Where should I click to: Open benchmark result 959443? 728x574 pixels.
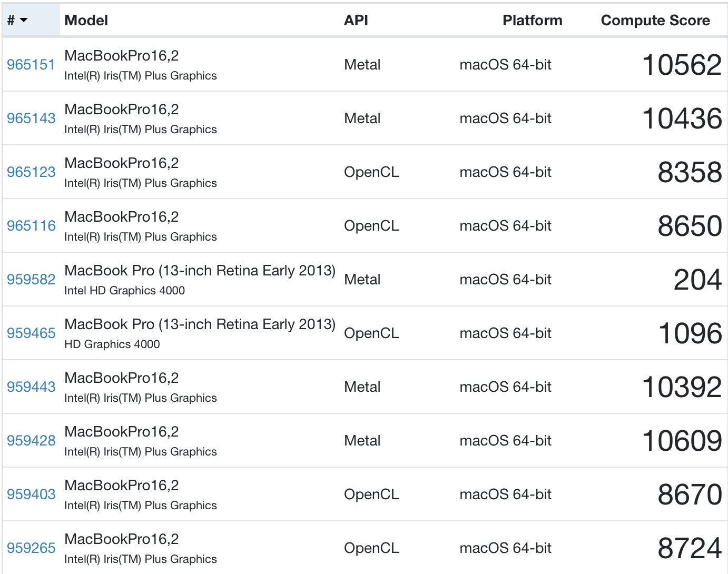(31, 387)
